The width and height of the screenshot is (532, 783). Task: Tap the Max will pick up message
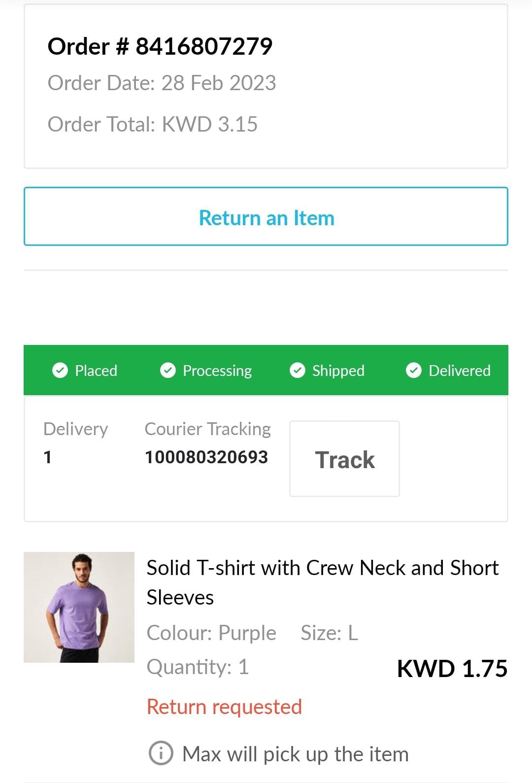(x=295, y=754)
